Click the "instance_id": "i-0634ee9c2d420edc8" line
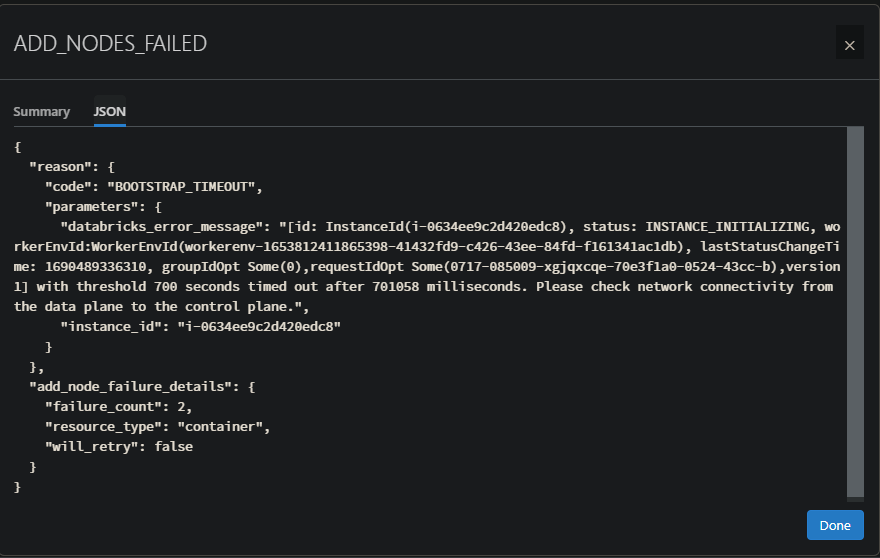Screen dimensions: 880x558 (x=200, y=327)
